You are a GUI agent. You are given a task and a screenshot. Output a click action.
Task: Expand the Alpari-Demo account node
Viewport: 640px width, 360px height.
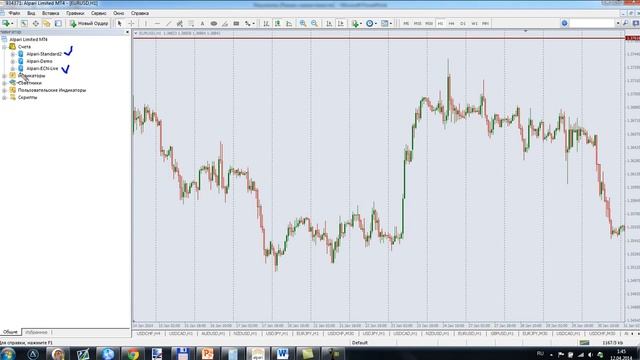(13, 61)
